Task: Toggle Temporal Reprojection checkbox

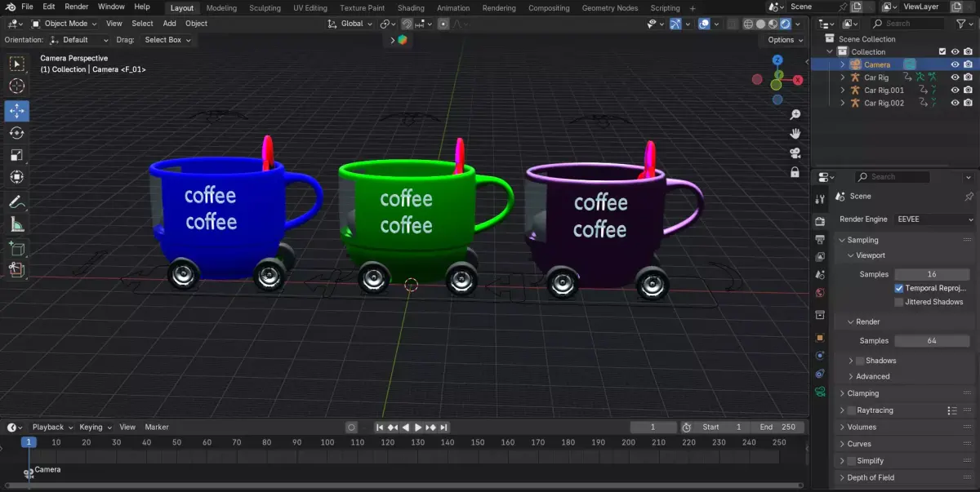Action: coord(899,288)
